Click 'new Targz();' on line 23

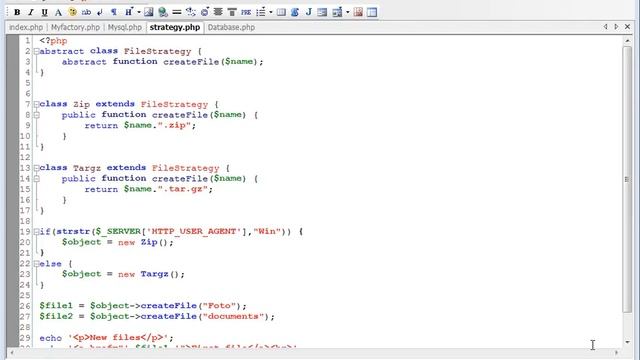(151, 274)
